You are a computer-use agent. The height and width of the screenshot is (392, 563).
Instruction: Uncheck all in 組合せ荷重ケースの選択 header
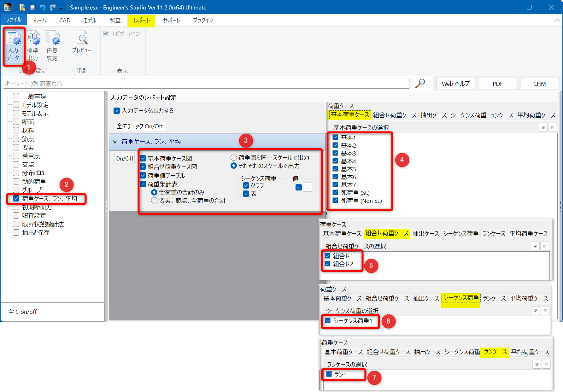coord(545,246)
